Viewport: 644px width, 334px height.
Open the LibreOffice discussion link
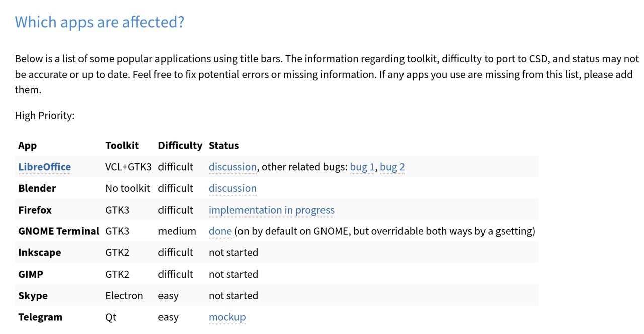(x=232, y=167)
